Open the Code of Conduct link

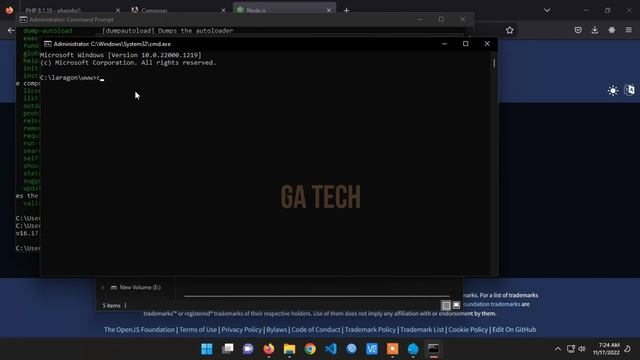pyautogui.click(x=316, y=329)
